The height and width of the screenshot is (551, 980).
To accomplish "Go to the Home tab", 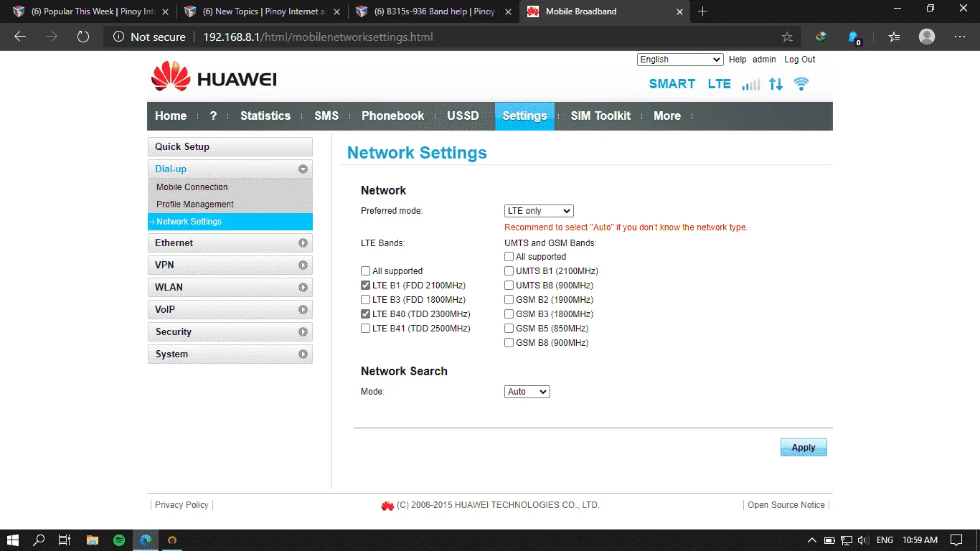I will point(171,116).
